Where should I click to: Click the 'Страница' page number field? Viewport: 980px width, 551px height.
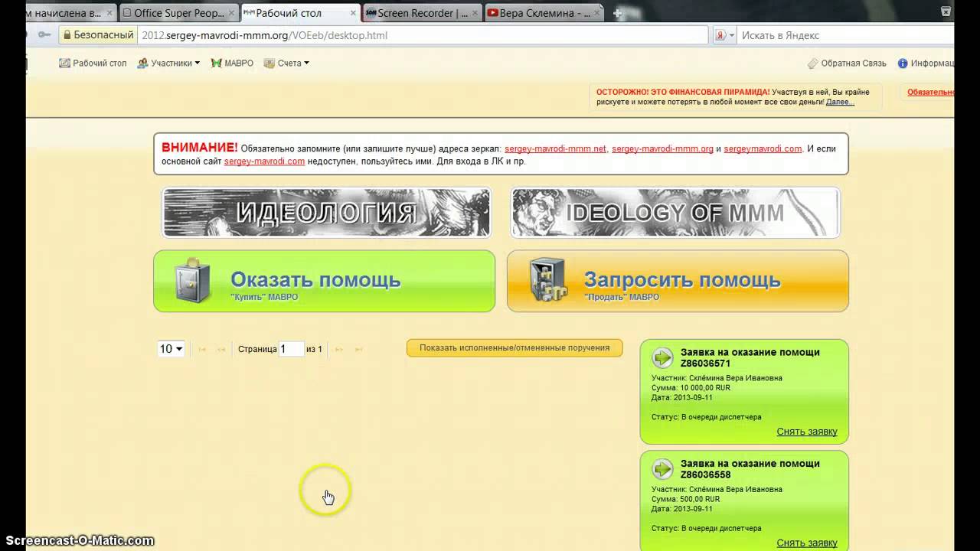(x=292, y=349)
